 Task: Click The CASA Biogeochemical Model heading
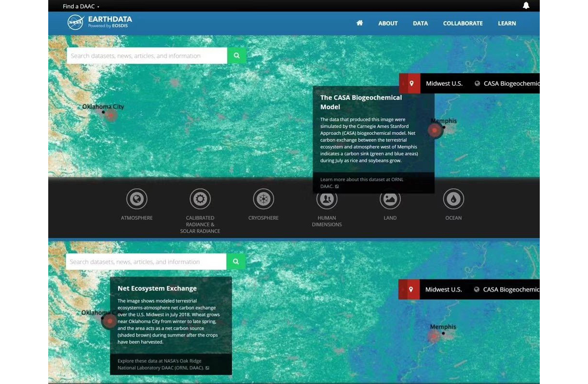(x=361, y=102)
